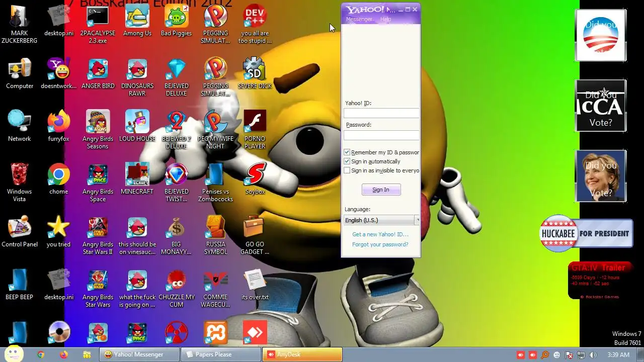Open Angry Birds Seasons shortcut
644x362 pixels.
point(98,129)
